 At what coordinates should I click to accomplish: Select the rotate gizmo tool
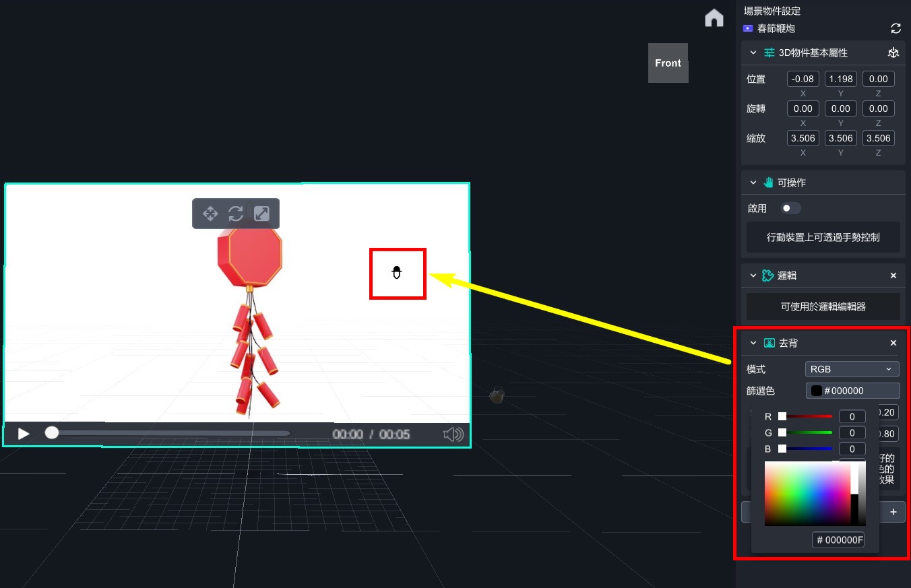tap(236, 214)
